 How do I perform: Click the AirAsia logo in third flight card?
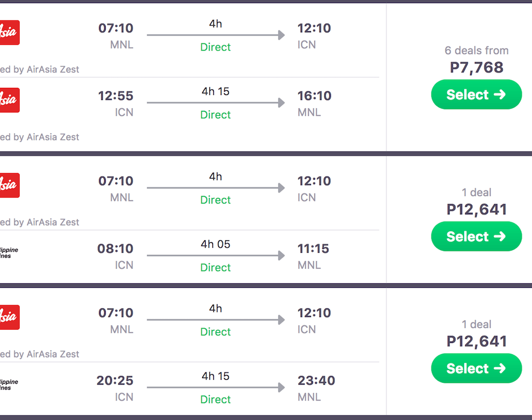[x=9, y=317]
